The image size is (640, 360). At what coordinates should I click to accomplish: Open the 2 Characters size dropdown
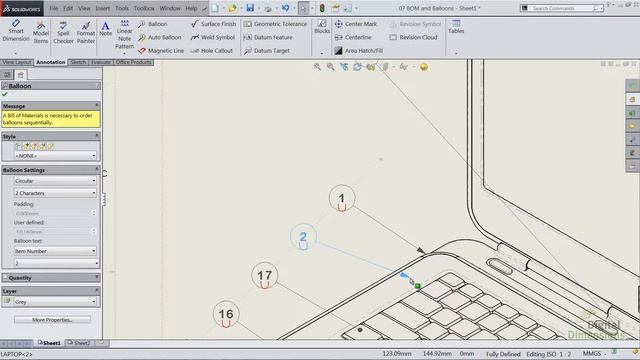pyautogui.click(x=55, y=193)
